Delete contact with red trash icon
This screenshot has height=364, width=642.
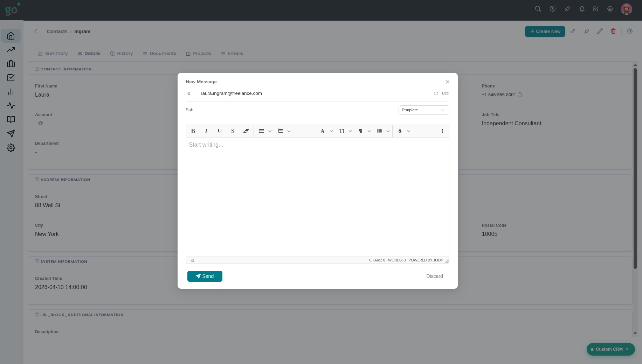pos(613,31)
